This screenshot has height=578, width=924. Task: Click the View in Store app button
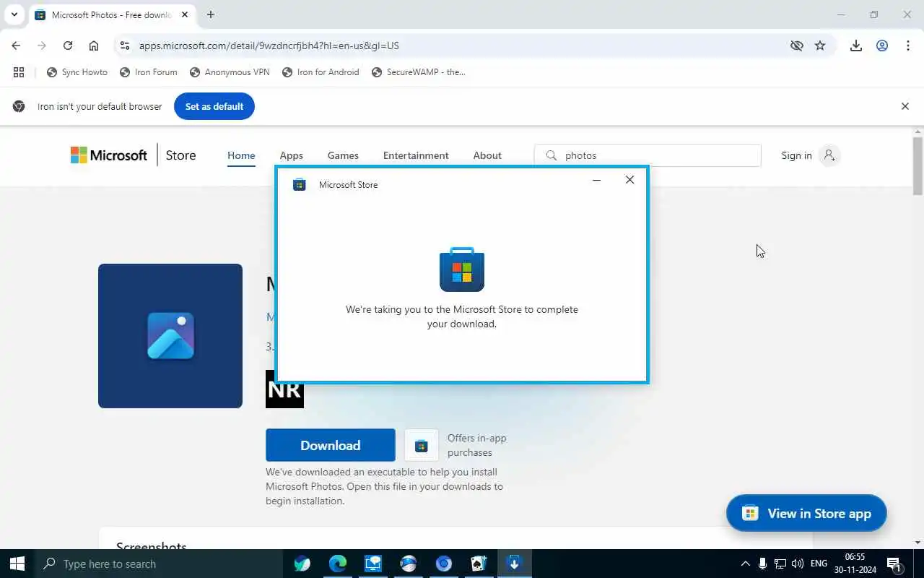point(806,514)
